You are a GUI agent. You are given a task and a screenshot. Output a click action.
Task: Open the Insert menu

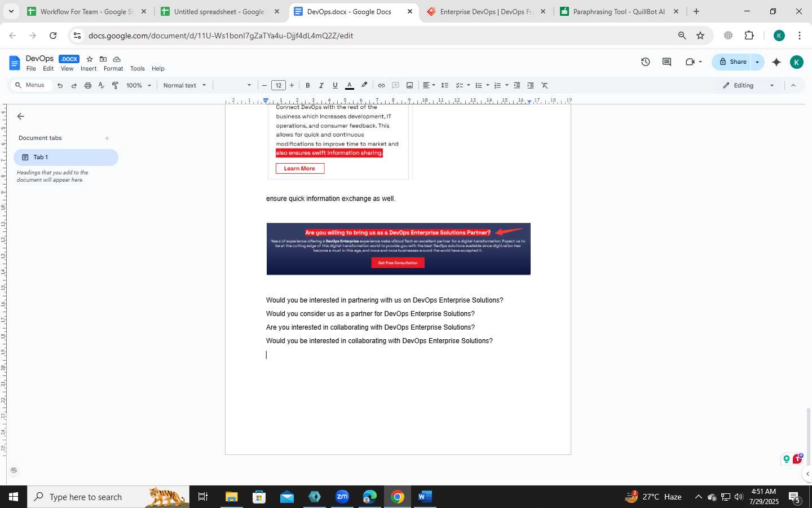[x=89, y=68]
